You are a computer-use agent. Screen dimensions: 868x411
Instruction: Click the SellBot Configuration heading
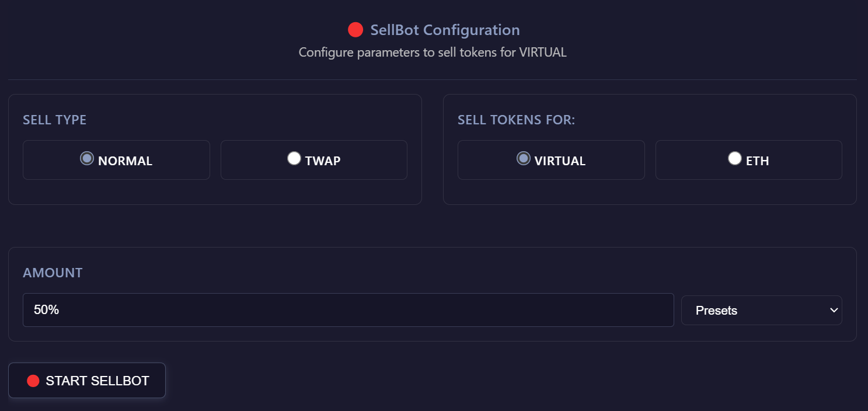445,30
